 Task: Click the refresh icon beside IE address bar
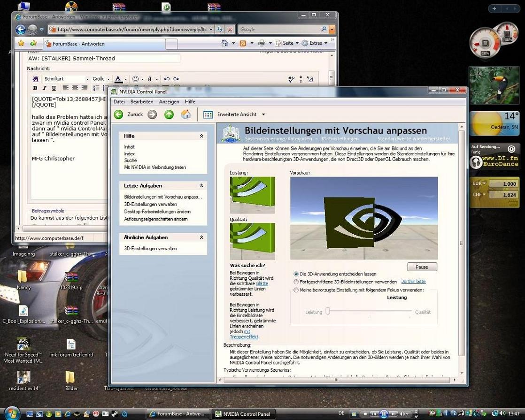[x=220, y=30]
